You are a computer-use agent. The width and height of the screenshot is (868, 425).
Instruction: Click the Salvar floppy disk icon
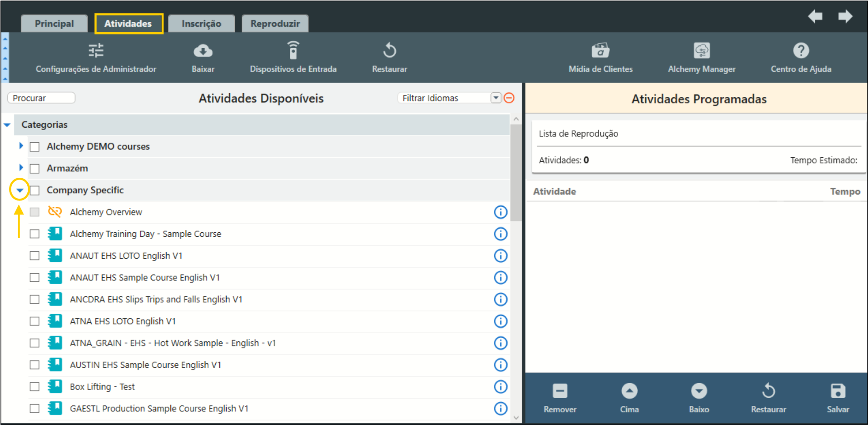pyautogui.click(x=838, y=391)
